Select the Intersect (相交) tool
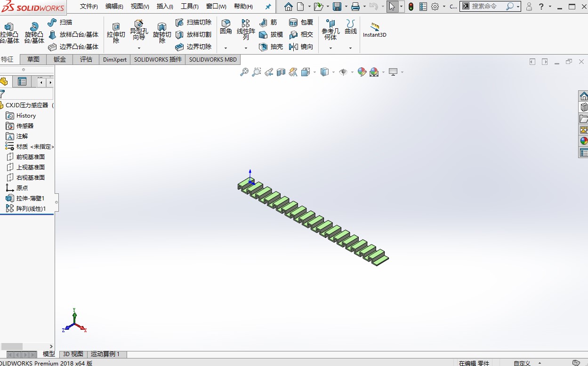The image size is (588, 366). tap(301, 34)
